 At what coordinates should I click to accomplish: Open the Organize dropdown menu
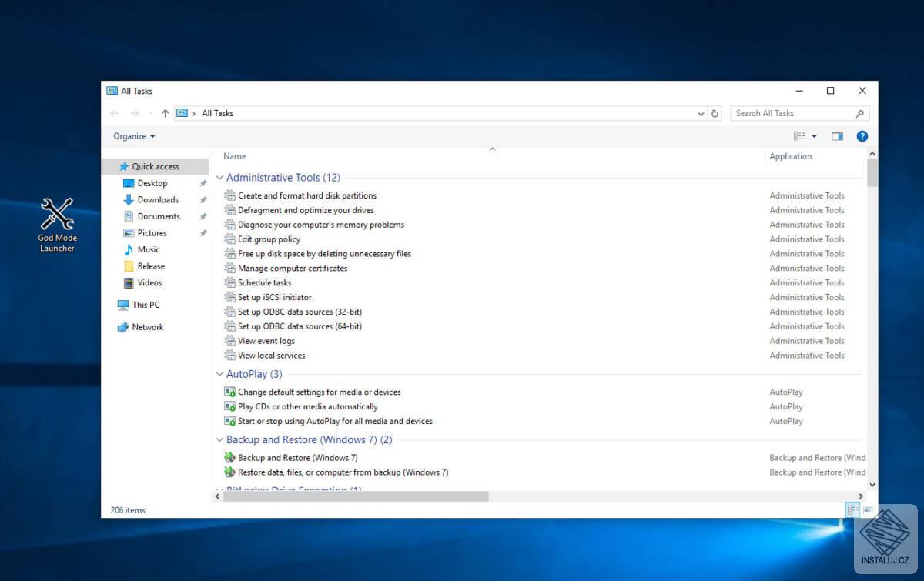[134, 136]
